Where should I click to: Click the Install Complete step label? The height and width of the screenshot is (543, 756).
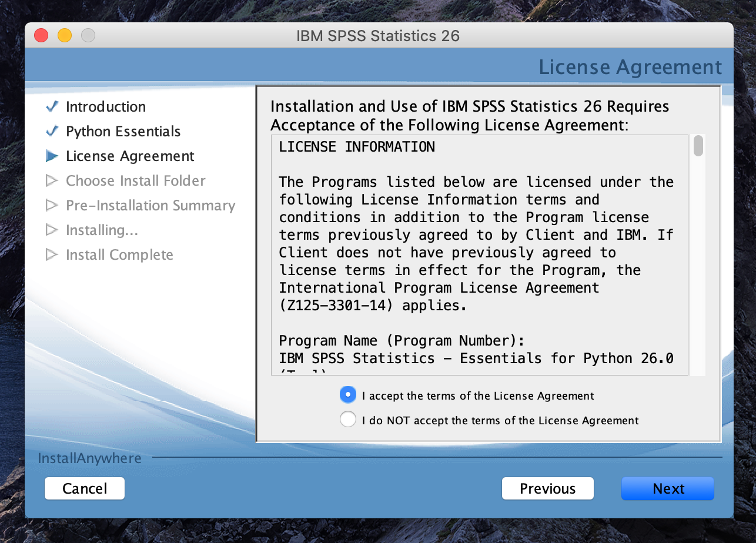pyautogui.click(x=119, y=254)
